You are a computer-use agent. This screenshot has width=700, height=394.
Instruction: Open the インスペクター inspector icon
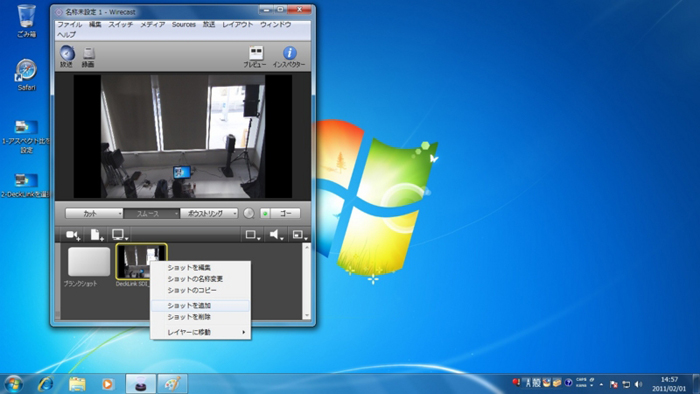[x=289, y=57]
